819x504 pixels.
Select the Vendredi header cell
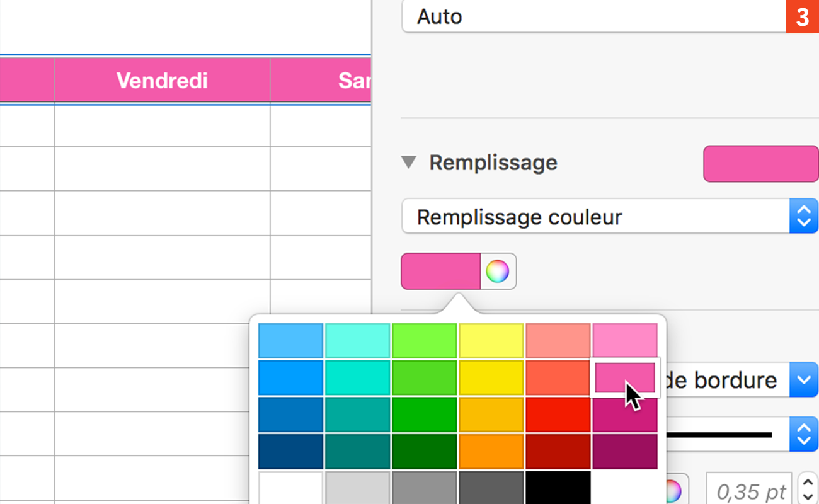pos(161,80)
